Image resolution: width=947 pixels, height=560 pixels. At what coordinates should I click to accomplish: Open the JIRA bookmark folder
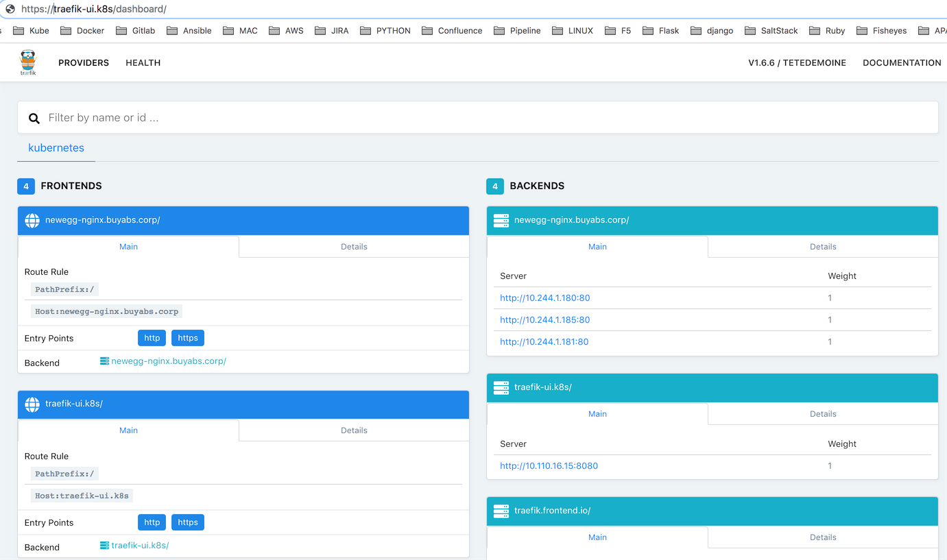[331, 31]
